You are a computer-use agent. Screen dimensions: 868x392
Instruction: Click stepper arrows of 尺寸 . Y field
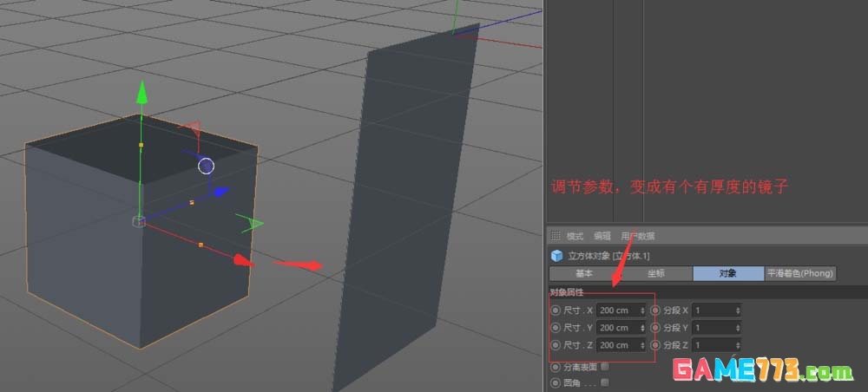pos(642,328)
